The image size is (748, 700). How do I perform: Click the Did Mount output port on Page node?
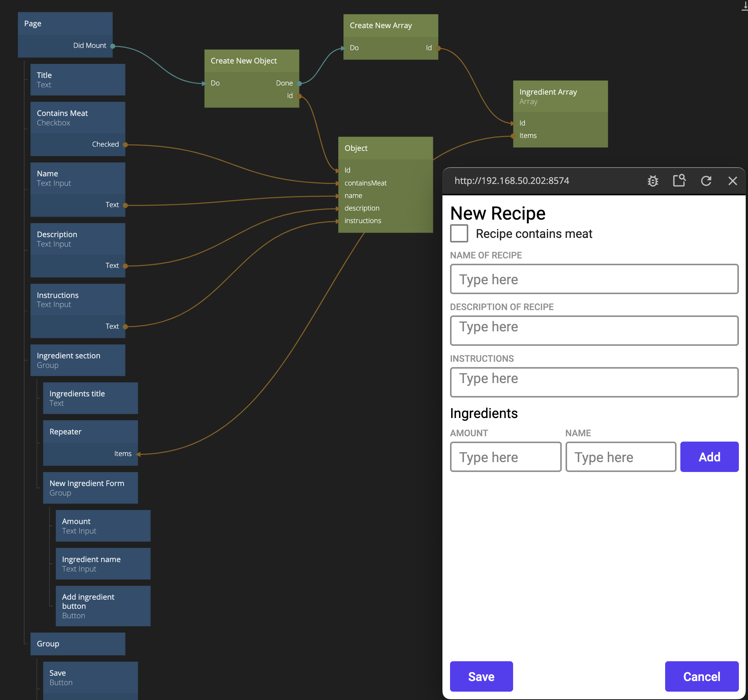pos(113,46)
